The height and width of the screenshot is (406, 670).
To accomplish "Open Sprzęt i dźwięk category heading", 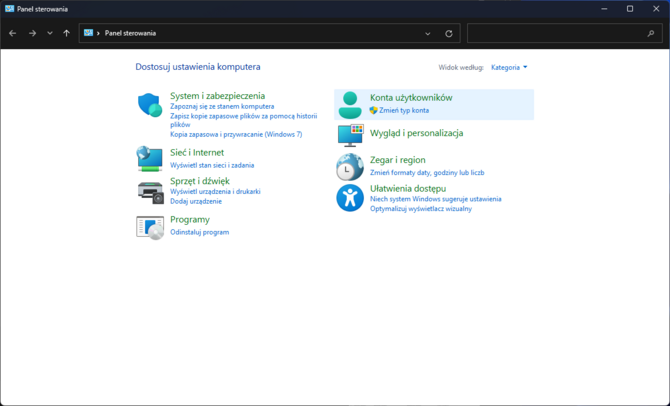I will tap(200, 181).
